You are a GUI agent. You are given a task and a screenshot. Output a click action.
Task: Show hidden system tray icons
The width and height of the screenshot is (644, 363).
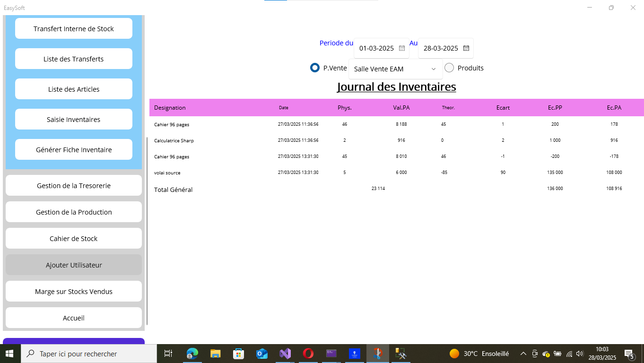pos(523,354)
